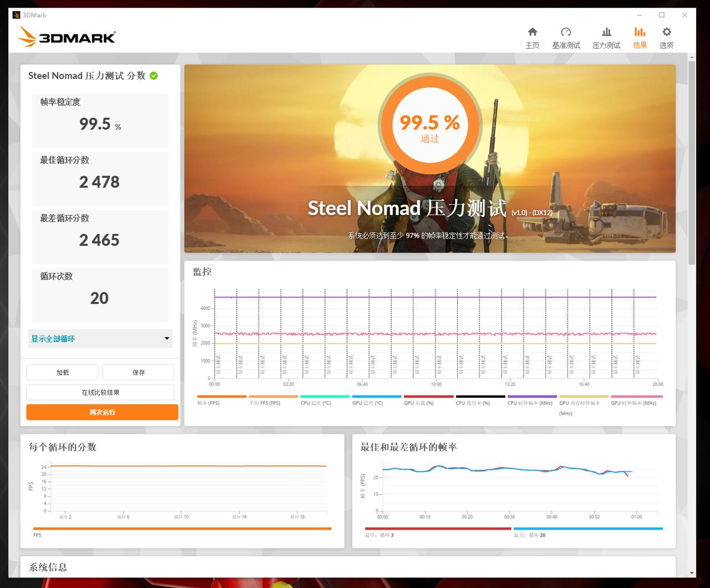Click 循环 18 axis label in score chart
710x588 pixels.
click(298, 516)
